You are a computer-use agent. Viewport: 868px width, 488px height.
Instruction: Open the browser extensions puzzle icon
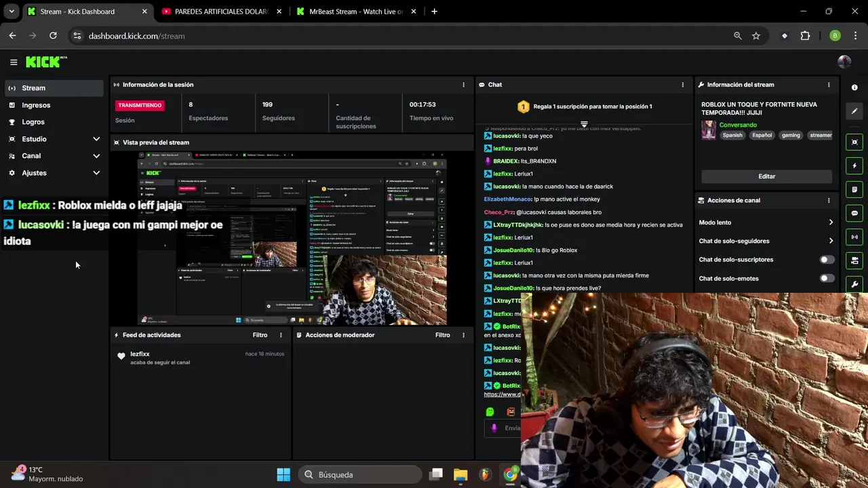click(805, 36)
